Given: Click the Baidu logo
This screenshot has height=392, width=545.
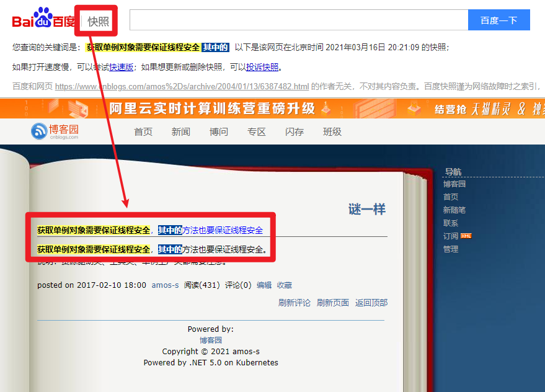Looking at the screenshot, I should [x=43, y=18].
